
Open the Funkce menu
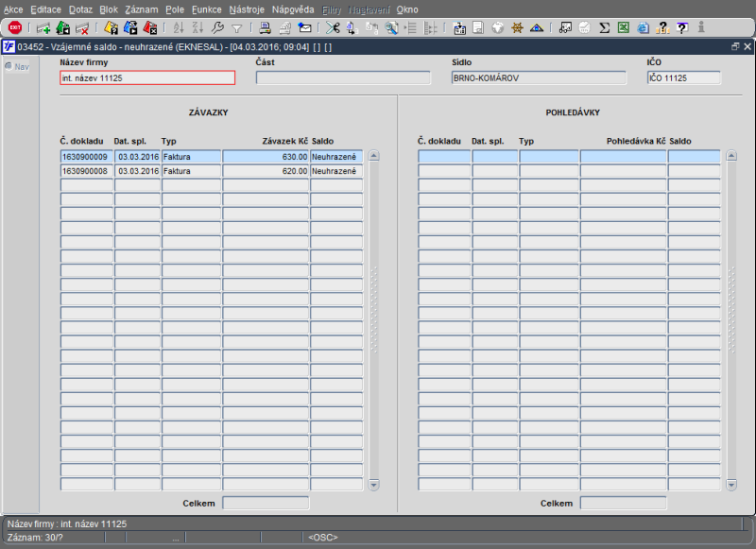(206, 9)
